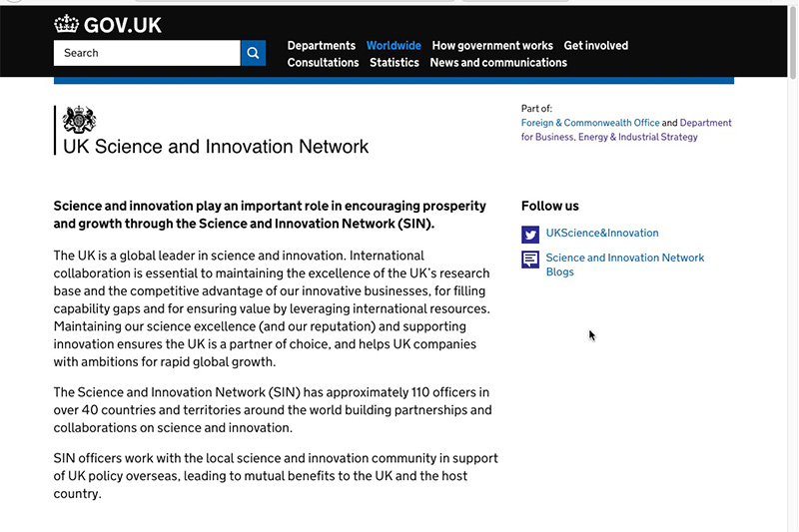Open the Get involved navigation link

click(x=596, y=46)
